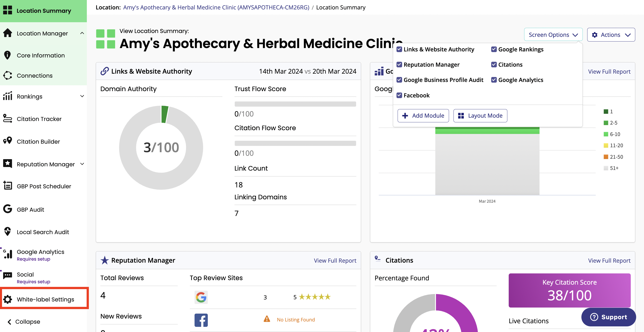The image size is (644, 332).
Task: Uncheck Links & Website Authority checkbox
Action: pos(399,49)
